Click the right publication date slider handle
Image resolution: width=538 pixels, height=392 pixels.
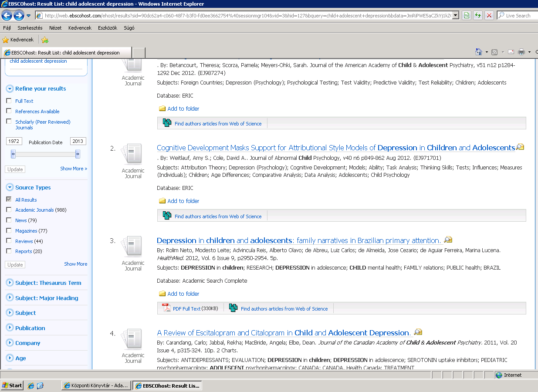point(78,154)
